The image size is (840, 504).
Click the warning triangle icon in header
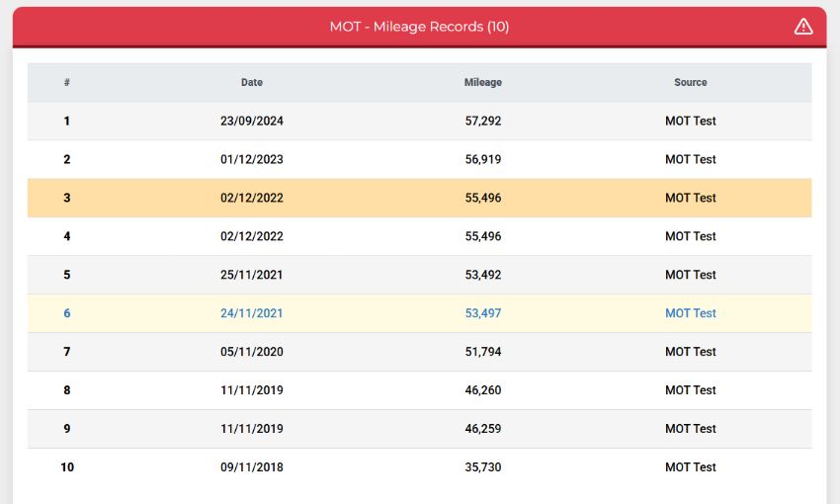point(803,27)
